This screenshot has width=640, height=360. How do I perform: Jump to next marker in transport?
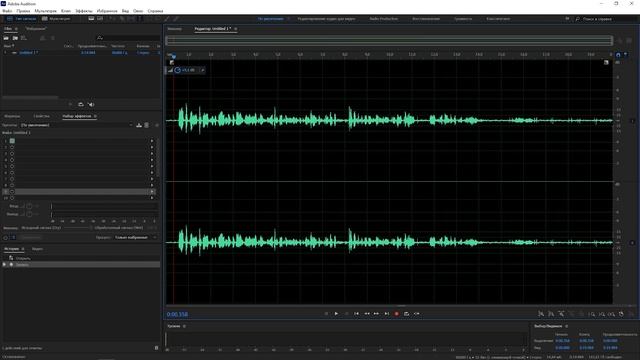pyautogui.click(x=387, y=313)
